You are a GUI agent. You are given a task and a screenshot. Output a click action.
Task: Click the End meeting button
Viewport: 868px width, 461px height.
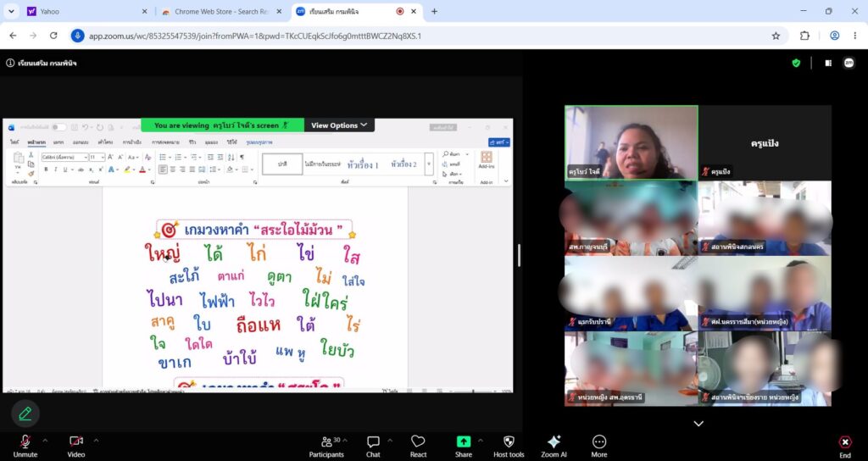845,447
